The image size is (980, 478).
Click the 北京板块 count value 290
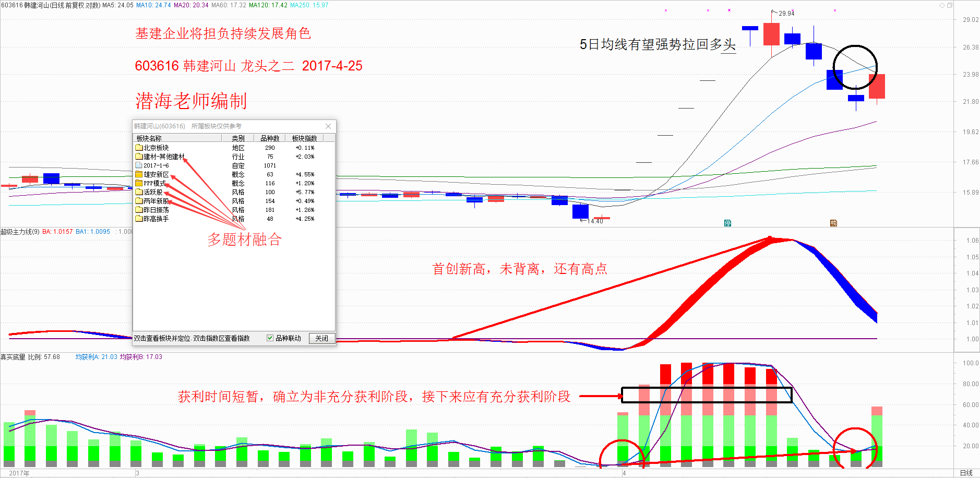270,148
